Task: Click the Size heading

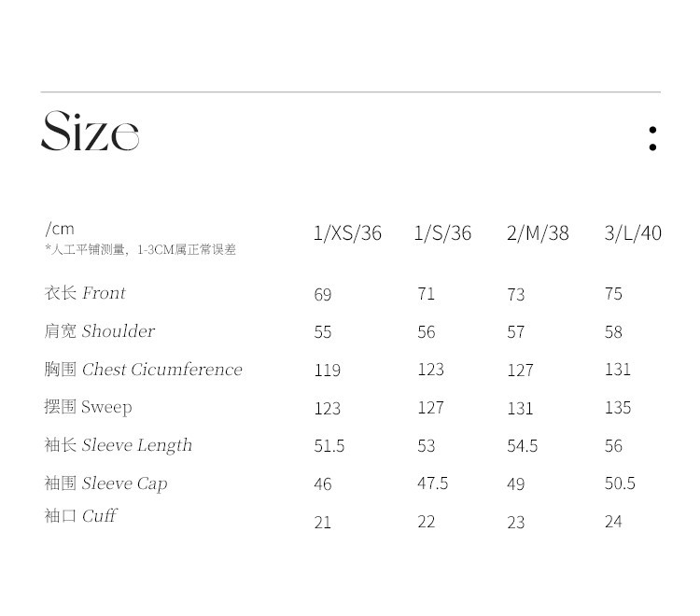Action: (91, 132)
